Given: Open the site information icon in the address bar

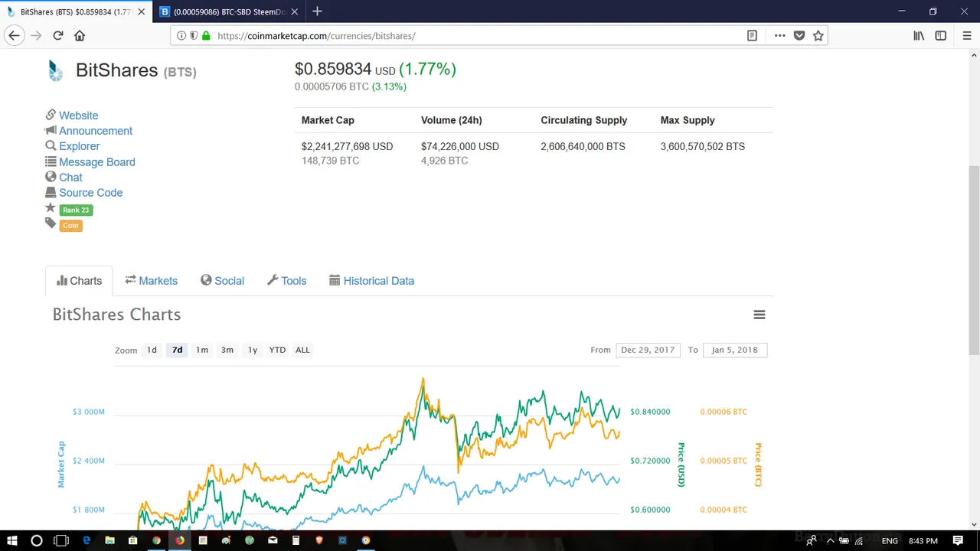Looking at the screenshot, I should (x=181, y=35).
